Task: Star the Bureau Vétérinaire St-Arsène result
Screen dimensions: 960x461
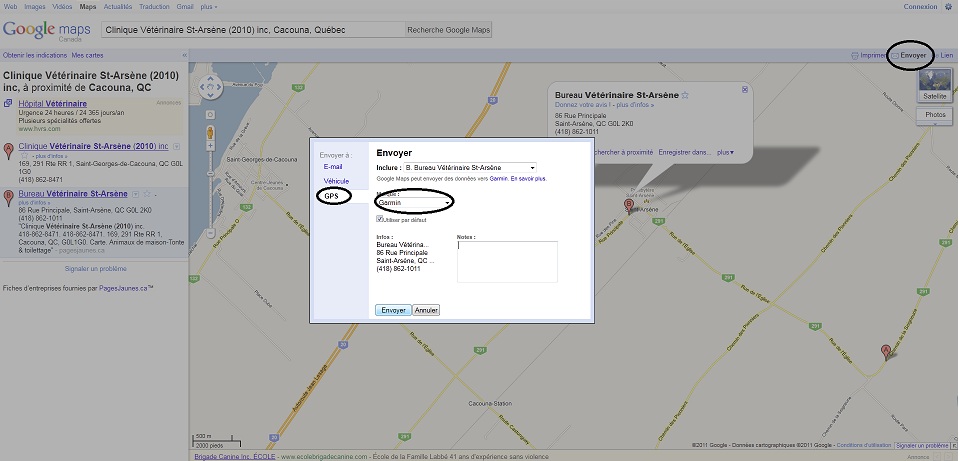Action: pyautogui.click(x=146, y=193)
